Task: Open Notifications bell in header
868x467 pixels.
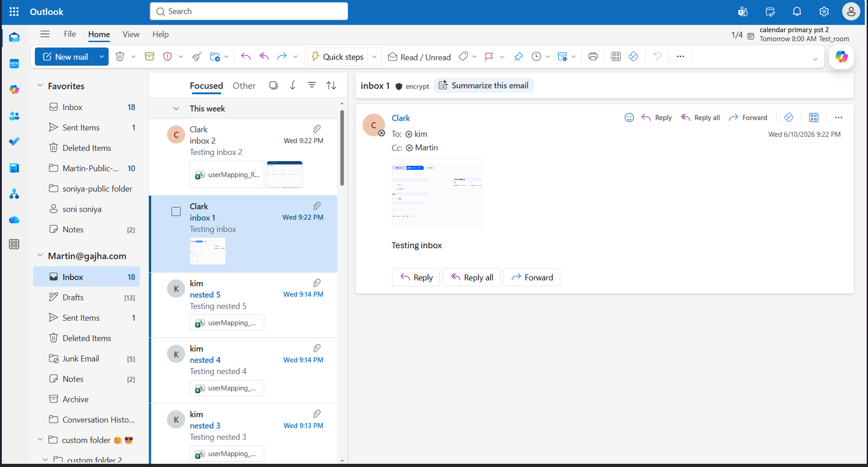Action: [x=797, y=12]
